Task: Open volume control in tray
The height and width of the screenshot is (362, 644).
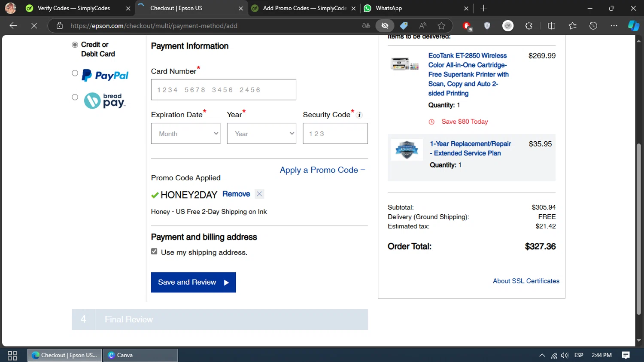Action: click(x=565, y=355)
